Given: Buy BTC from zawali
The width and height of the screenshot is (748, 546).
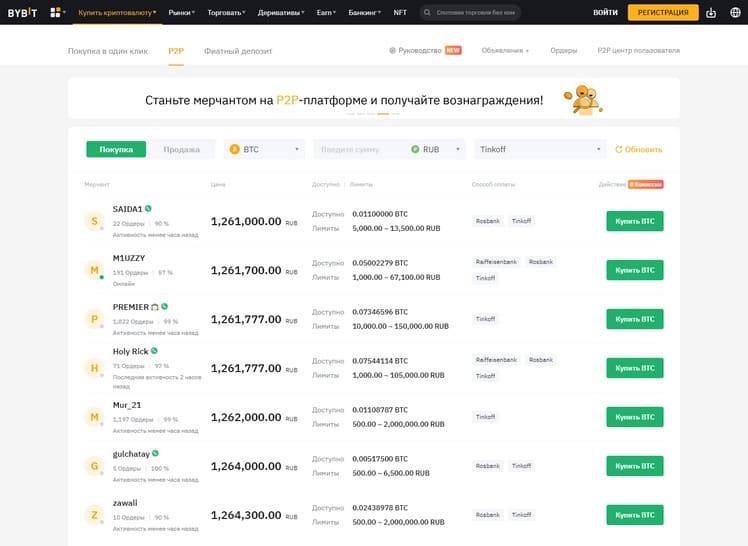Looking at the screenshot, I should (634, 515).
